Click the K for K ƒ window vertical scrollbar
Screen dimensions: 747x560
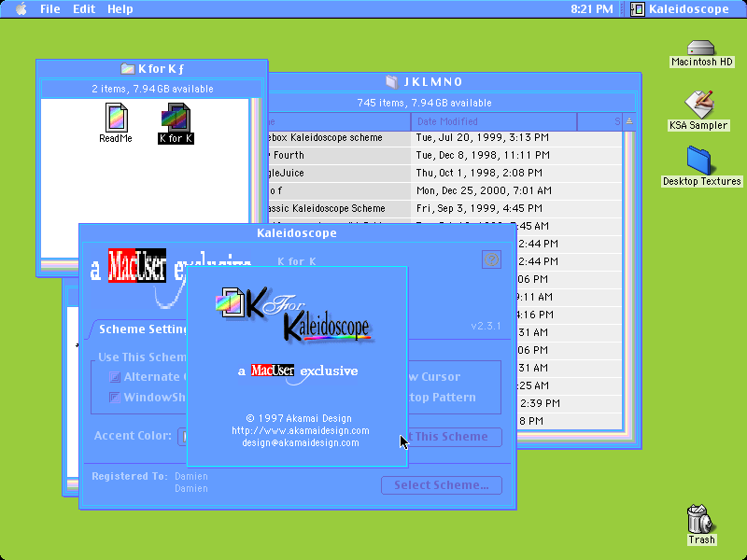pos(256,161)
